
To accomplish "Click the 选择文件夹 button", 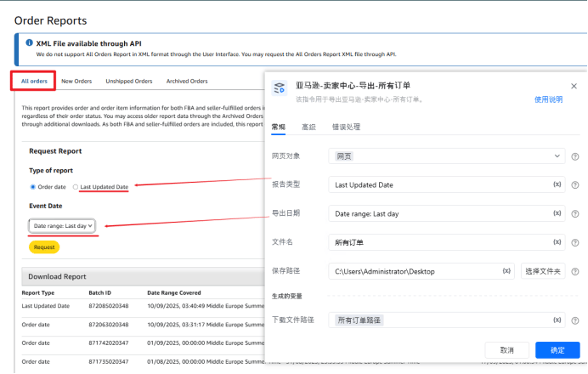I will (543, 271).
